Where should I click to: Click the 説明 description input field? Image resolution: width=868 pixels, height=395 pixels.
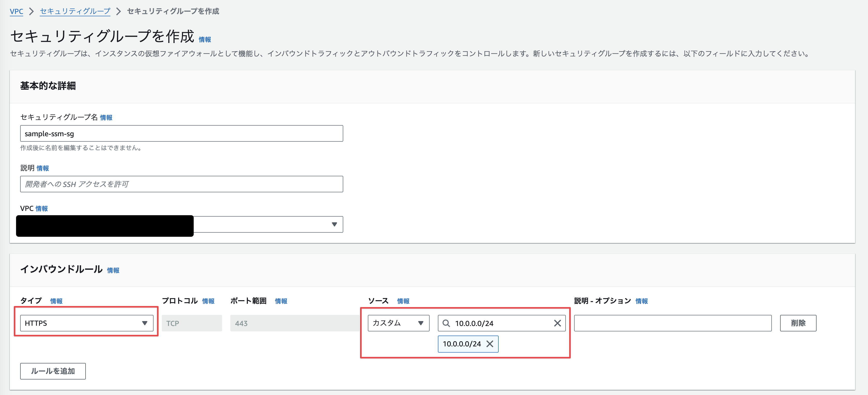[x=181, y=184]
